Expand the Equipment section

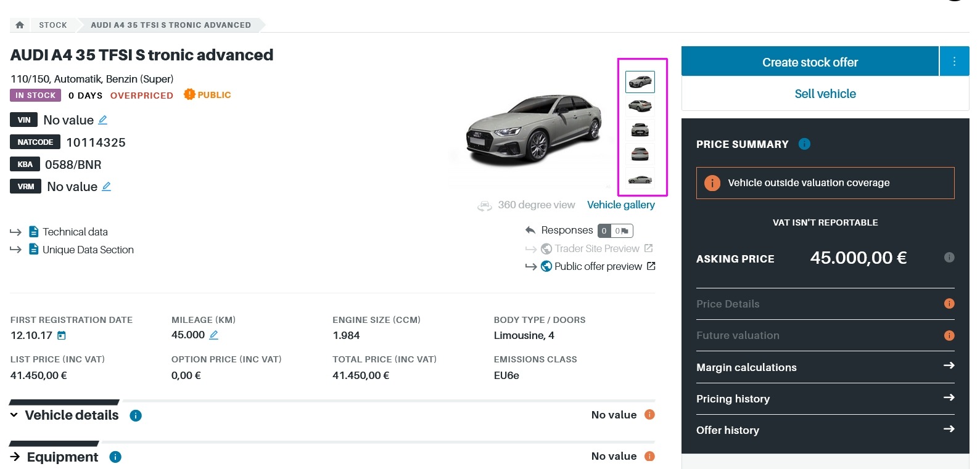[x=15, y=457]
